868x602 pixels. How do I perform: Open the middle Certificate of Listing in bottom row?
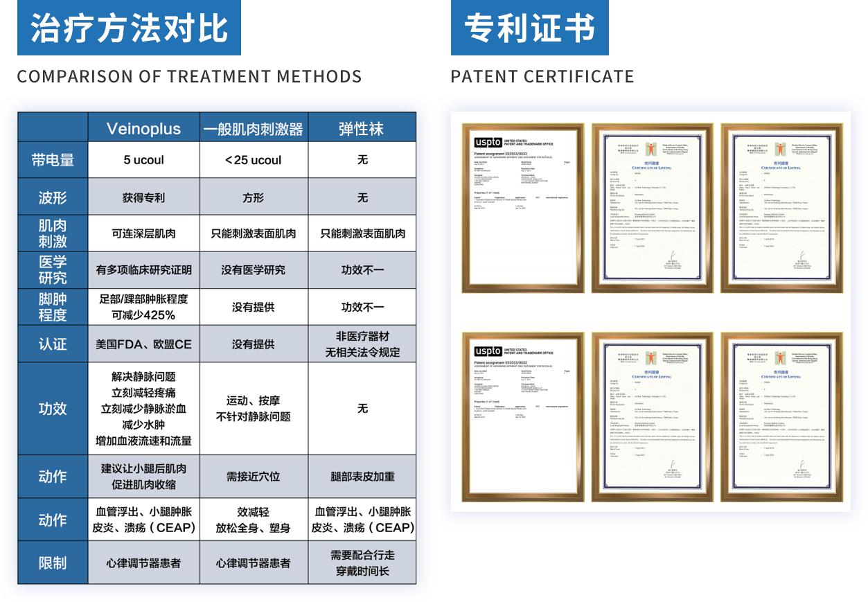point(653,417)
